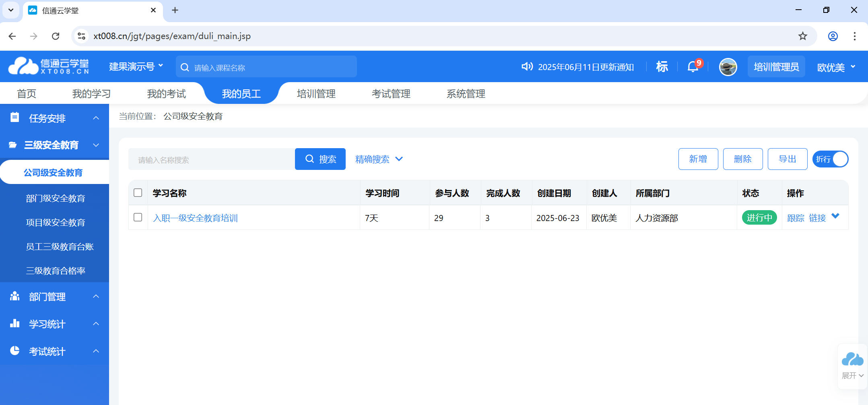The image size is (868, 405).
Task: Check the select-all checkbox in table header
Action: click(x=138, y=193)
